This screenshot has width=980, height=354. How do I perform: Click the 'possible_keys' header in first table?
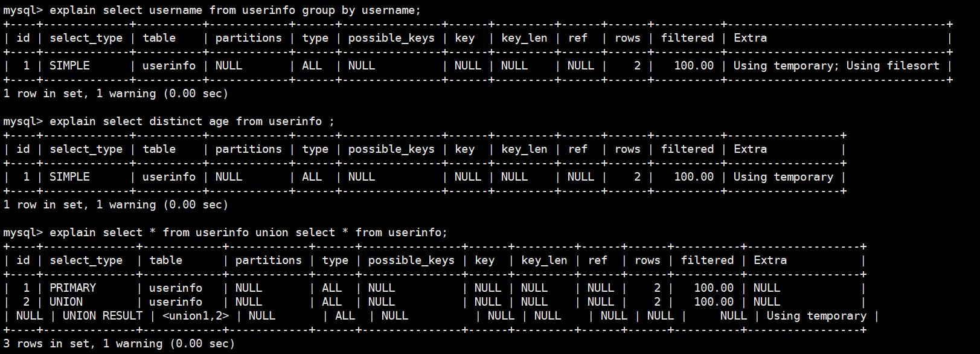(391, 38)
